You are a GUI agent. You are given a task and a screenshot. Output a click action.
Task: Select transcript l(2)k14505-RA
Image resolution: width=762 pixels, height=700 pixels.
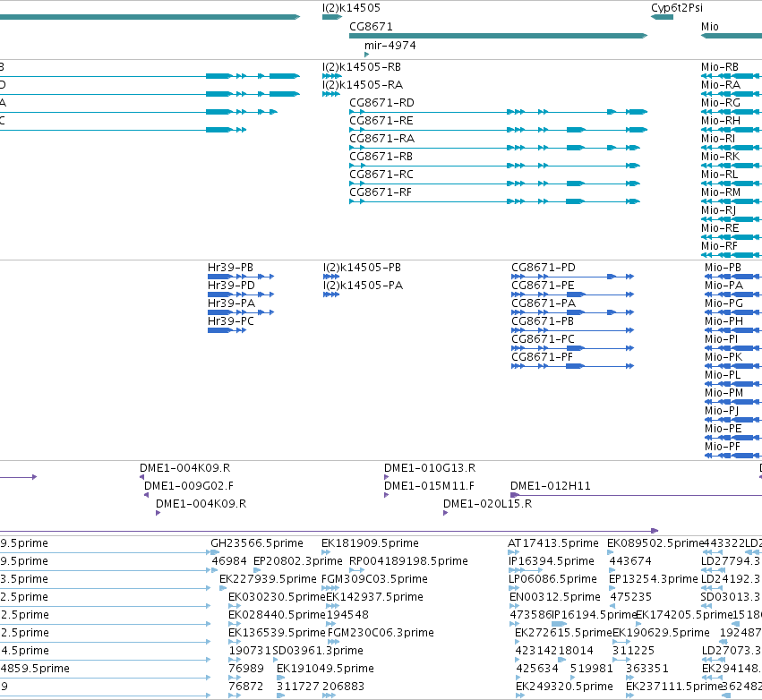click(362, 85)
